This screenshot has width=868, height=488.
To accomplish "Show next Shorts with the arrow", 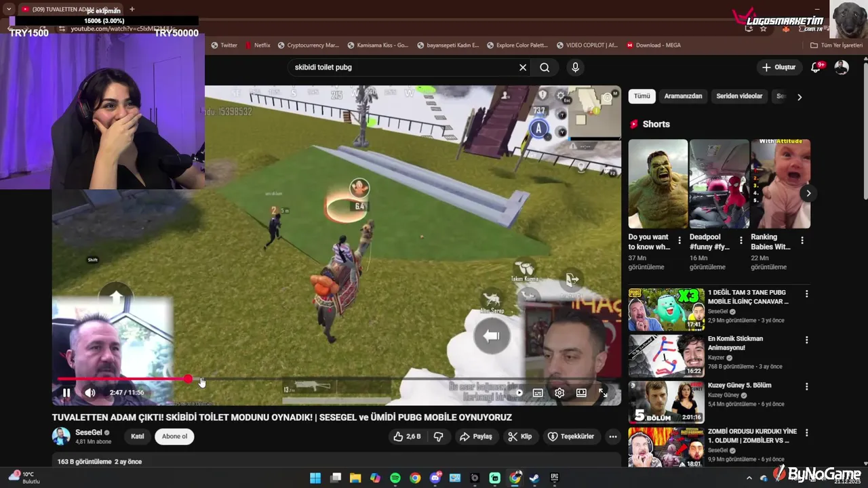I will pyautogui.click(x=808, y=193).
